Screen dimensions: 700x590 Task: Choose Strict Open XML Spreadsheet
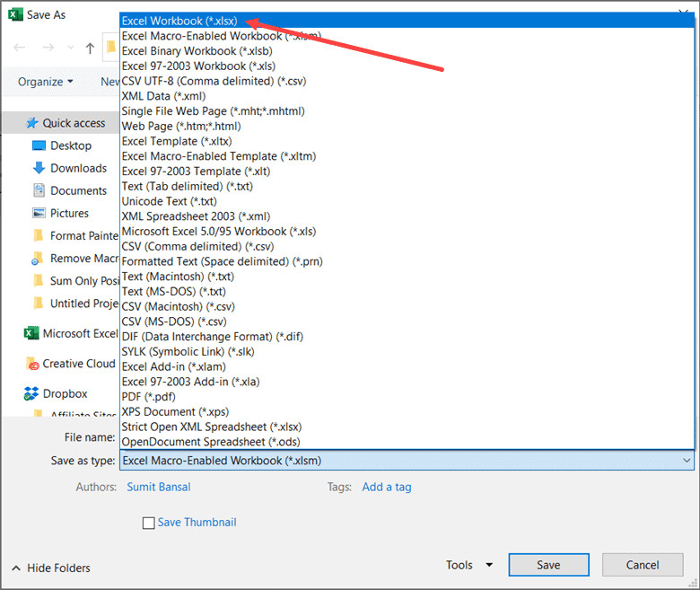pos(407,427)
